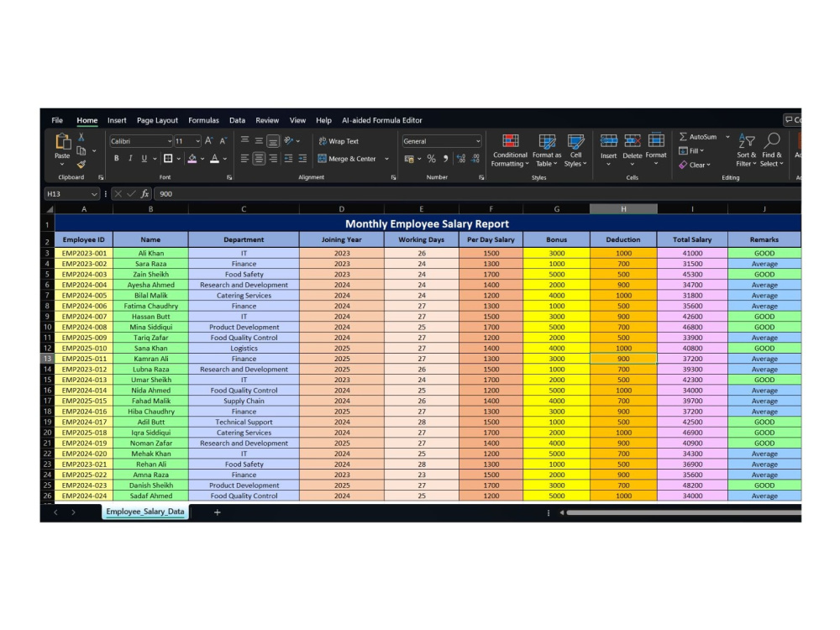The height and width of the screenshot is (630, 840).
Task: Toggle Align Left
Action: point(244,159)
